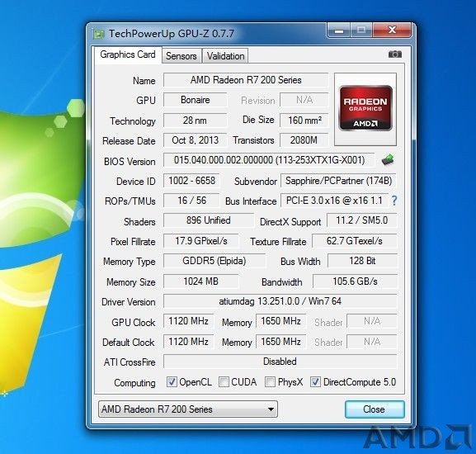Click DirectX Support value 11.2 / SM5.0

click(x=362, y=220)
